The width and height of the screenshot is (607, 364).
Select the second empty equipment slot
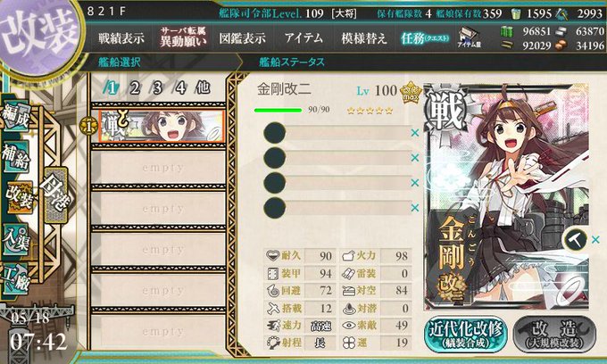[337, 158]
